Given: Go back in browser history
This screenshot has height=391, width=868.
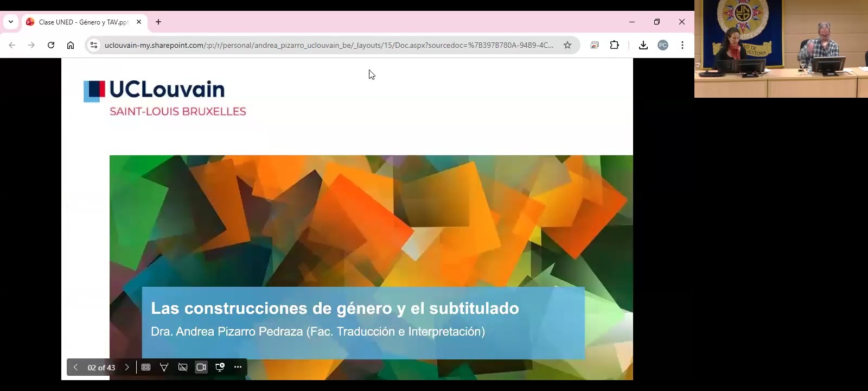Looking at the screenshot, I should coord(12,45).
